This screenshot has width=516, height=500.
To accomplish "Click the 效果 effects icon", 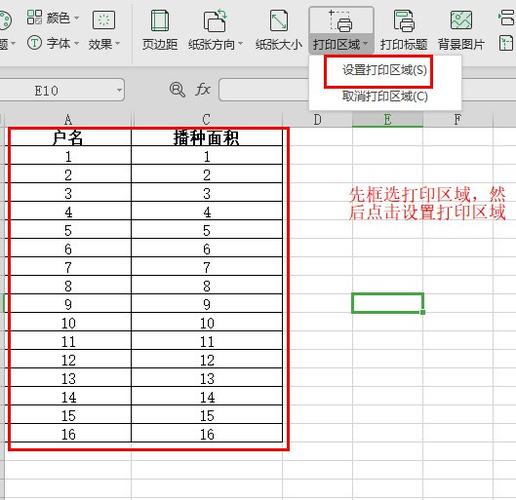I will pyautogui.click(x=104, y=20).
